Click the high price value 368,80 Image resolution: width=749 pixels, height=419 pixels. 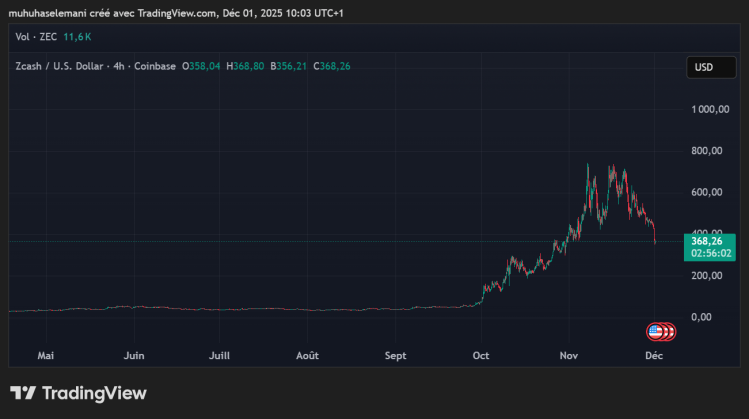point(248,66)
